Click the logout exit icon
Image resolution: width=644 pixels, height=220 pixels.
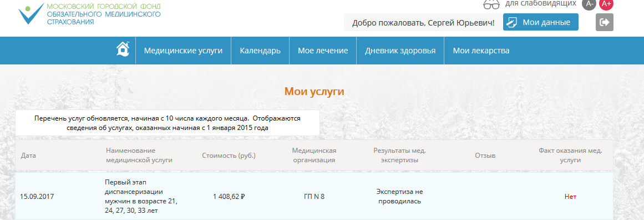click(x=605, y=22)
